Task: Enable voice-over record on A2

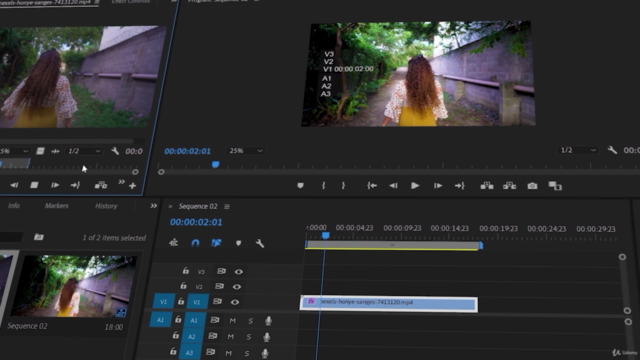Action: [x=267, y=337]
